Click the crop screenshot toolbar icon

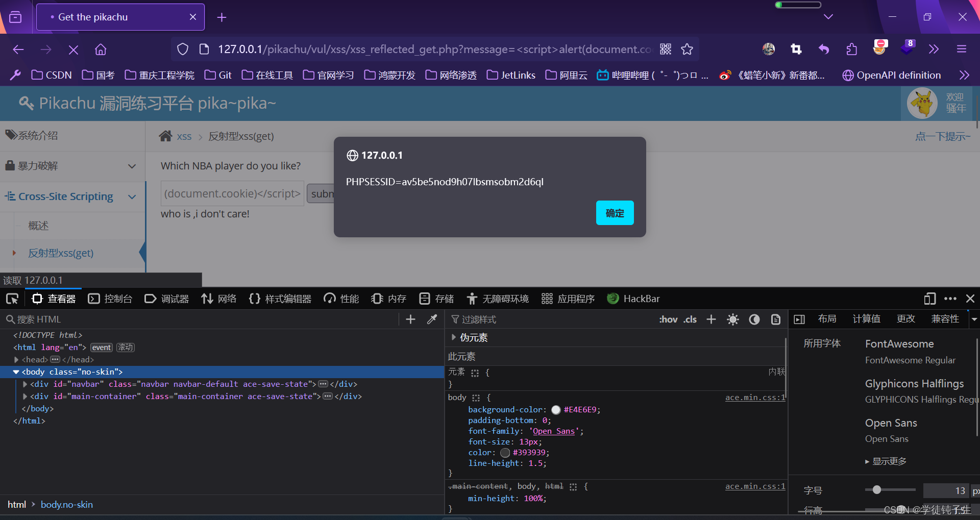pyautogui.click(x=796, y=49)
